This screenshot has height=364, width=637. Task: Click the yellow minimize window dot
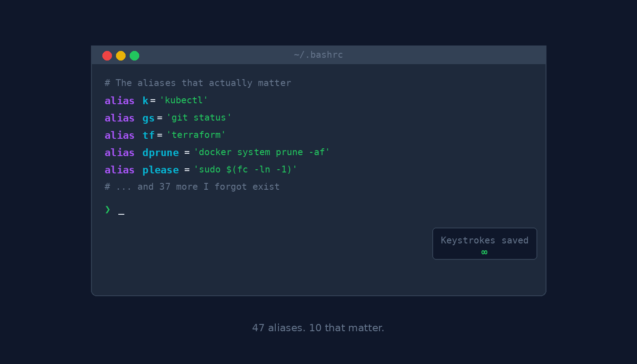tap(121, 56)
